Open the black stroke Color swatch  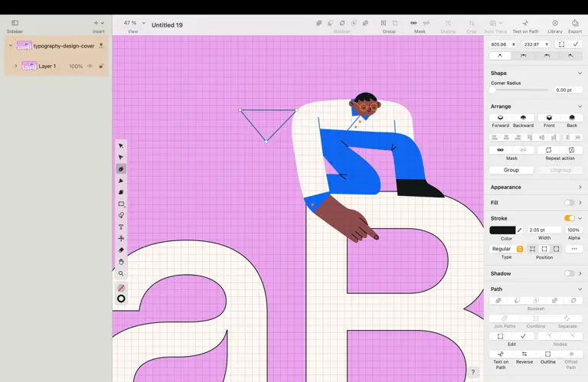pos(502,230)
